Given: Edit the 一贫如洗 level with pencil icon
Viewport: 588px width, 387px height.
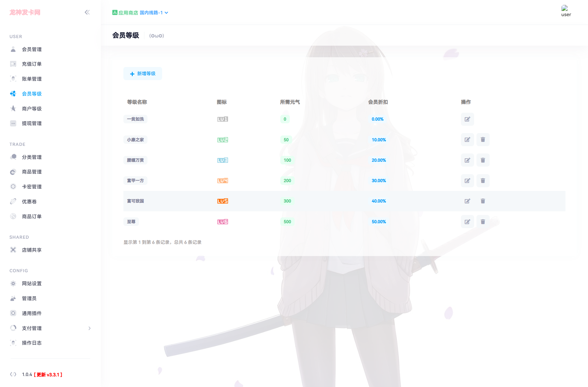Looking at the screenshot, I should coord(467,119).
